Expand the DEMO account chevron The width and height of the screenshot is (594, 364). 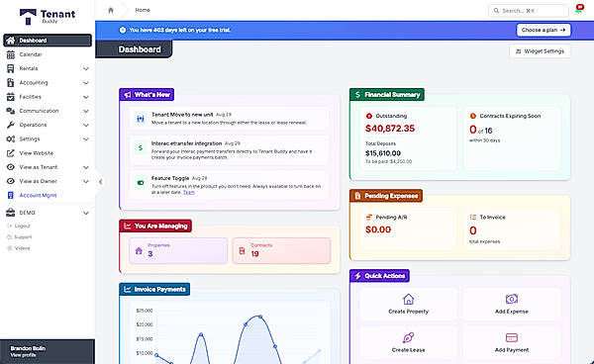click(x=86, y=213)
